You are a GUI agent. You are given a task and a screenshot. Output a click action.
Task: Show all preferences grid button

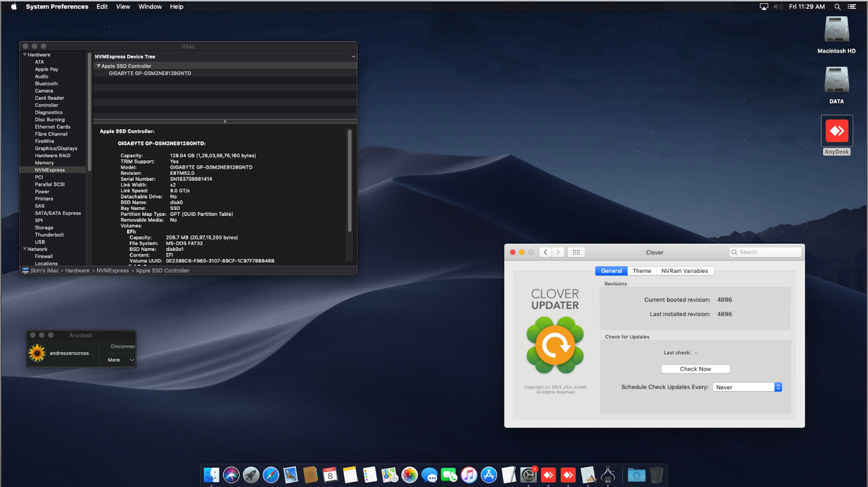(x=576, y=252)
